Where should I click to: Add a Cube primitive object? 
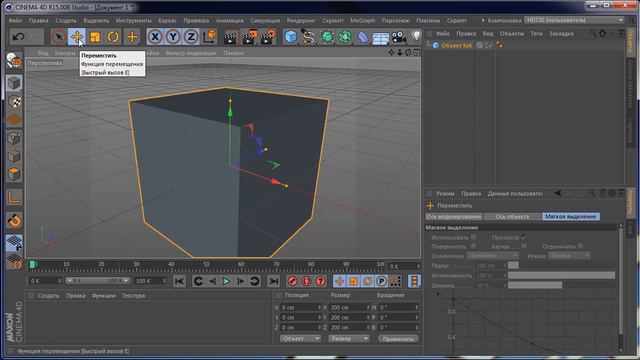pos(291,37)
